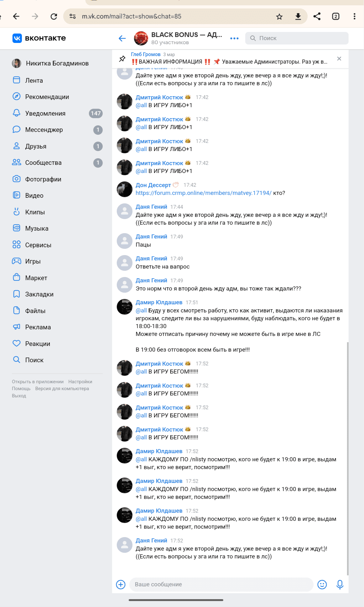Image resolution: width=364 pixels, height=607 pixels.
Task: Open the BLACK BONUS chat avatar
Action: click(141, 38)
